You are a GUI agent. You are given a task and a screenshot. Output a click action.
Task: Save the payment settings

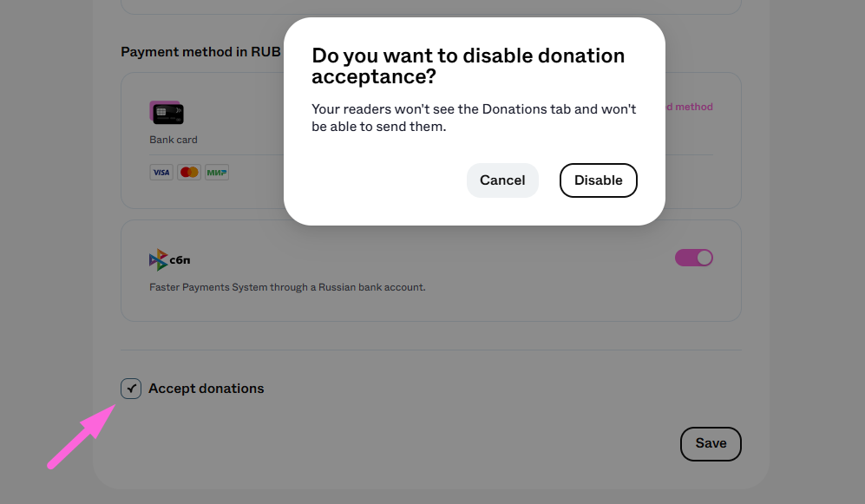(711, 443)
